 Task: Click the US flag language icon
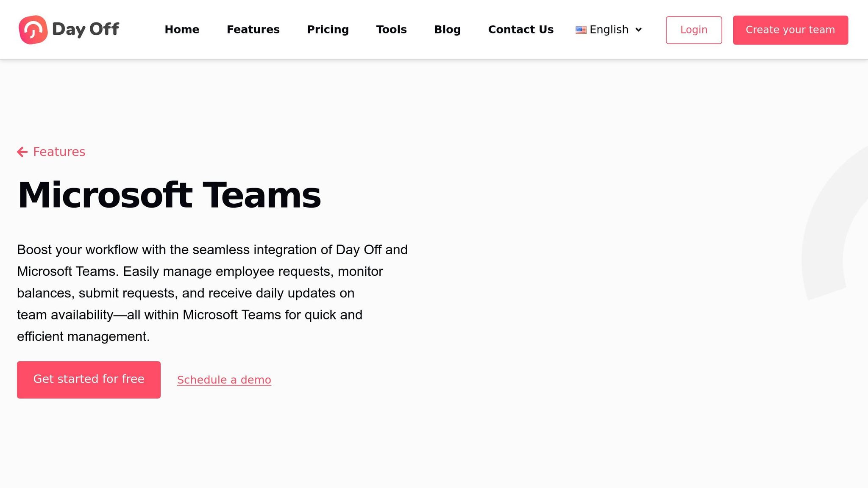coord(581,30)
